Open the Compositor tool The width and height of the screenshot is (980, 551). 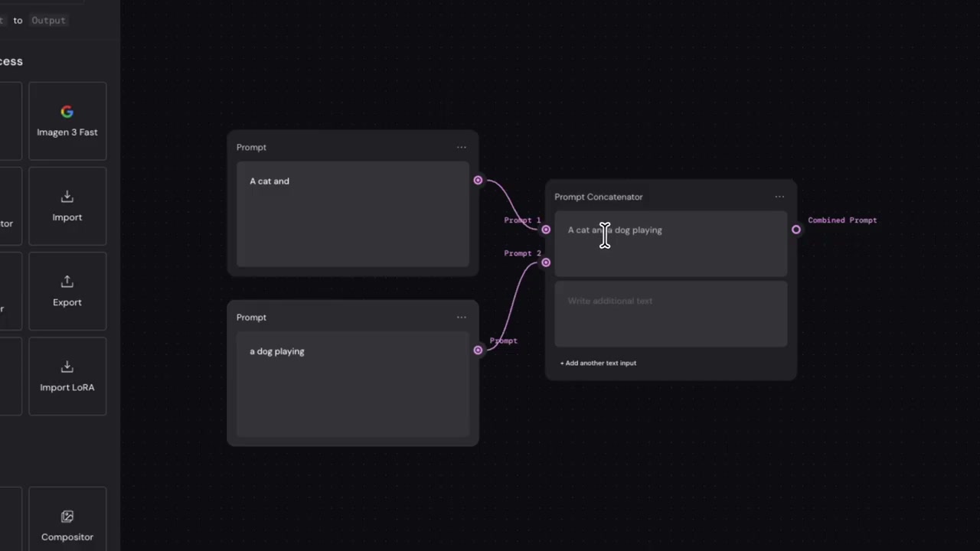(67, 526)
